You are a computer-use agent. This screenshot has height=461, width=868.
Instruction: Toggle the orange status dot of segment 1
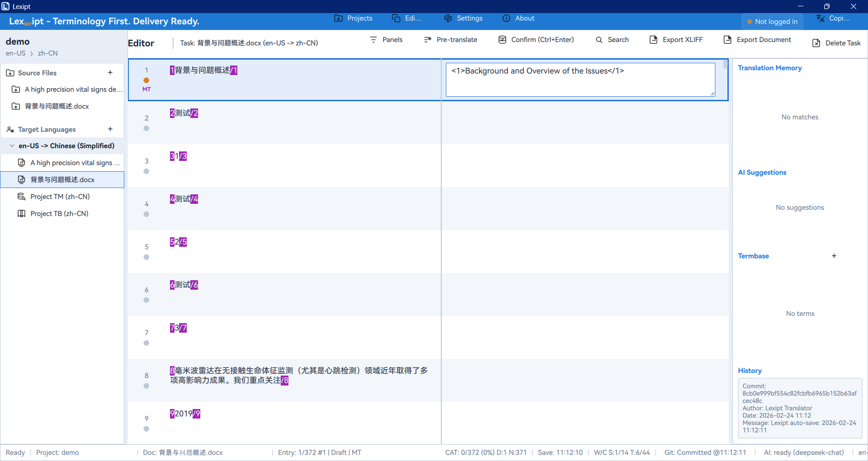(146, 80)
